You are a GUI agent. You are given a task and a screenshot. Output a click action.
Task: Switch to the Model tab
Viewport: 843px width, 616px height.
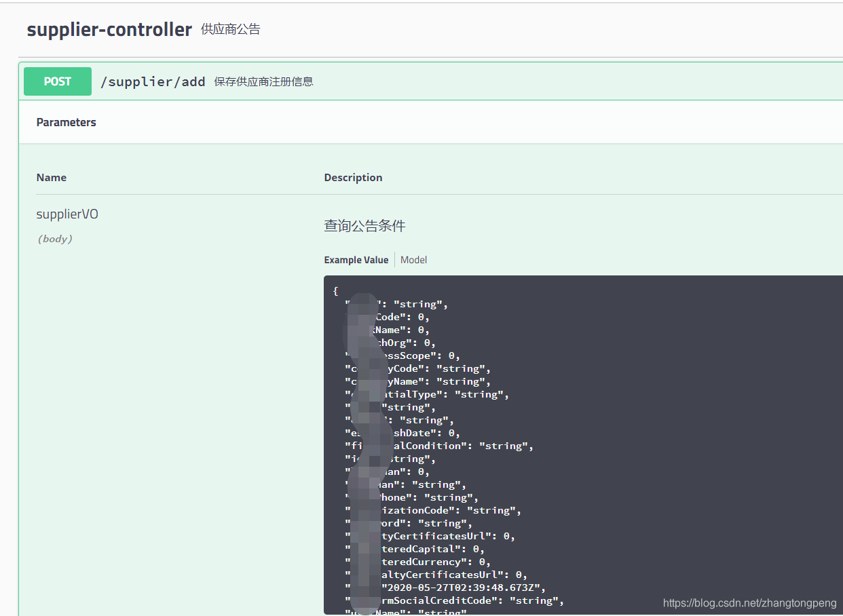point(413,259)
